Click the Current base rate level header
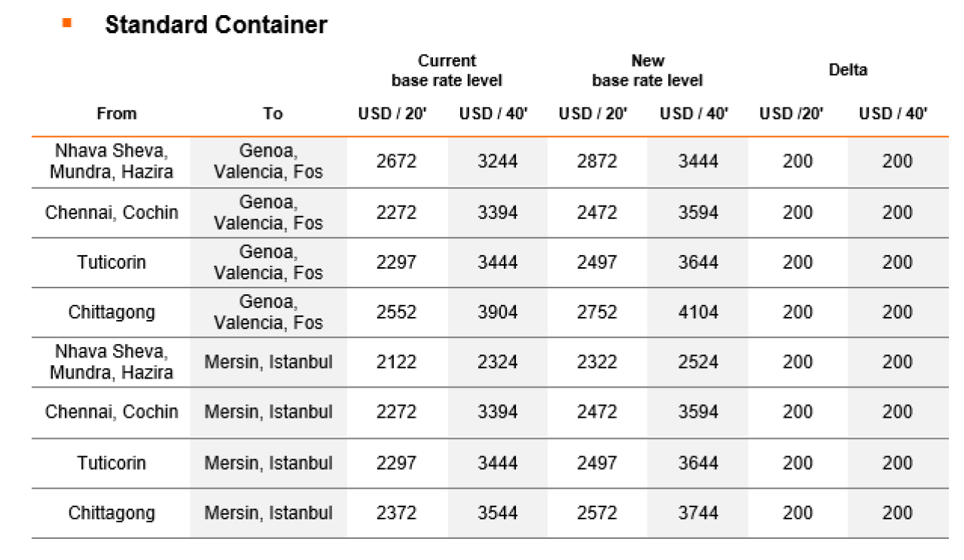964x560 pixels. 447,70
